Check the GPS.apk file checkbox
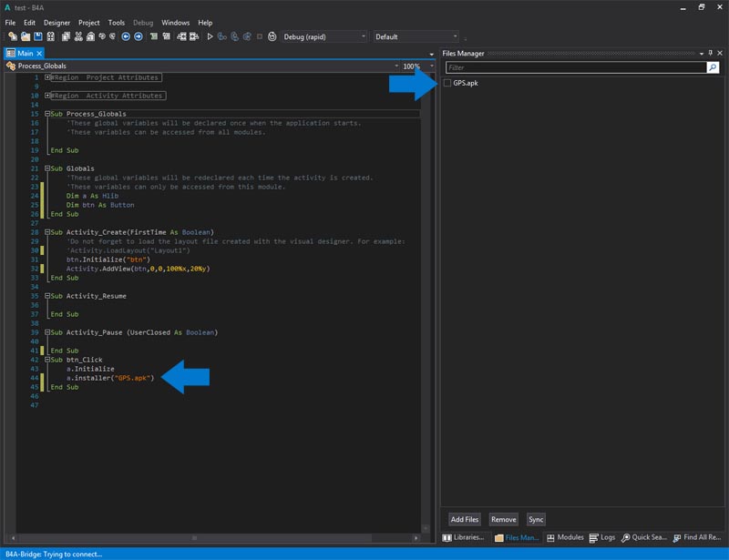Image resolution: width=729 pixels, height=560 pixels. [x=447, y=83]
